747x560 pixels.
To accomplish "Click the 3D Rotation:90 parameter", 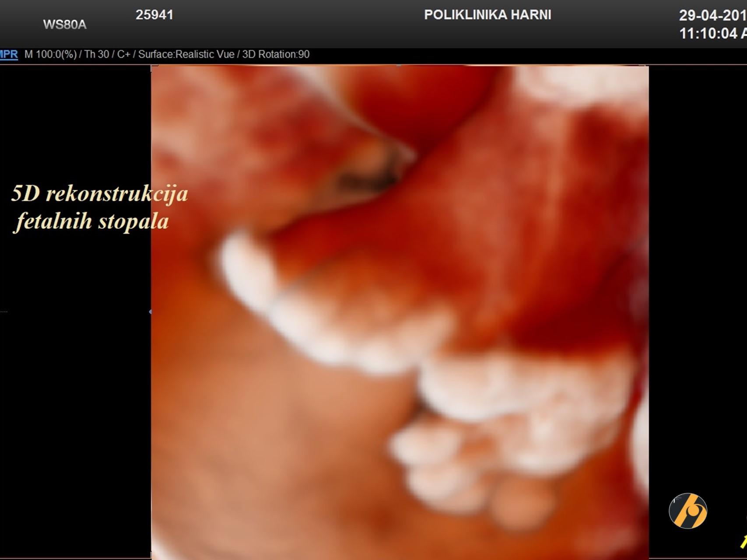I will [x=276, y=54].
